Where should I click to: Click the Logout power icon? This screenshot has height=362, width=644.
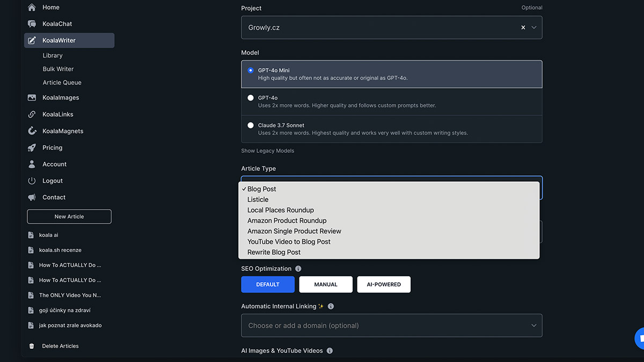[32, 181]
